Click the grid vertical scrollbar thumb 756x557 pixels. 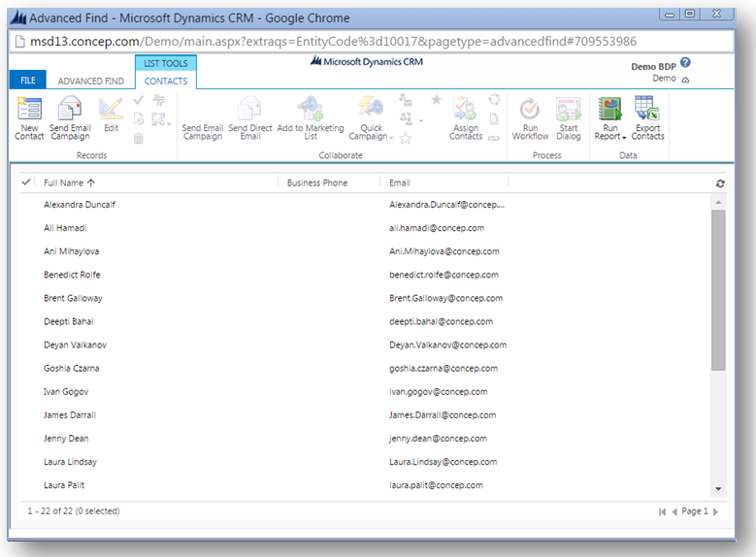(718, 290)
